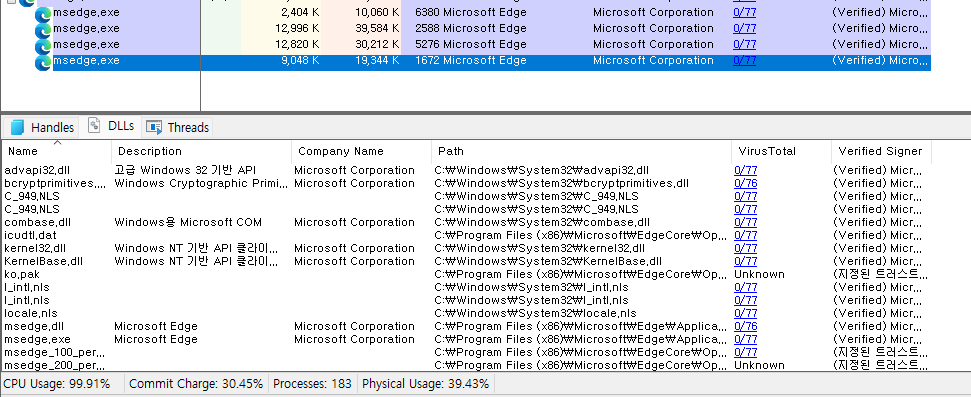Click the 12,820 K private bytes value

(x=297, y=45)
